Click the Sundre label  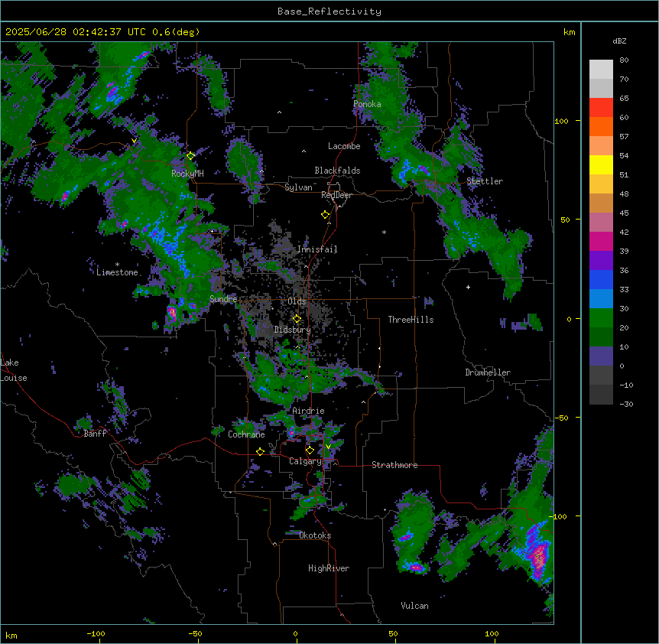click(x=223, y=299)
